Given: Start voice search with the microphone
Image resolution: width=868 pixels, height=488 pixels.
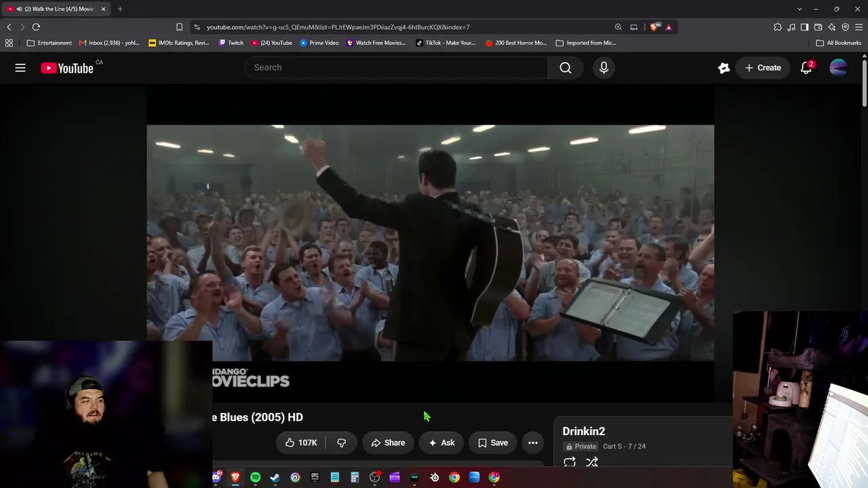Looking at the screenshot, I should tap(604, 68).
